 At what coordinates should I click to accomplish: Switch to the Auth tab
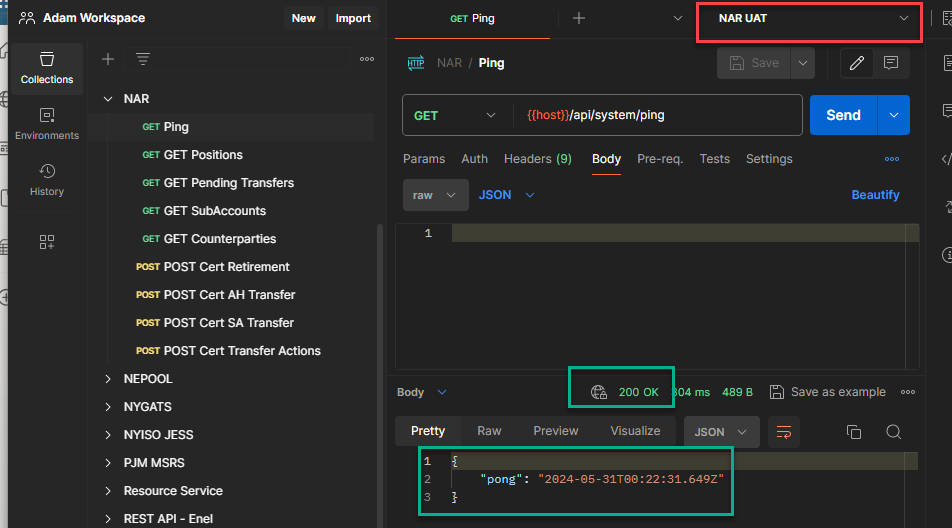pyautogui.click(x=474, y=159)
